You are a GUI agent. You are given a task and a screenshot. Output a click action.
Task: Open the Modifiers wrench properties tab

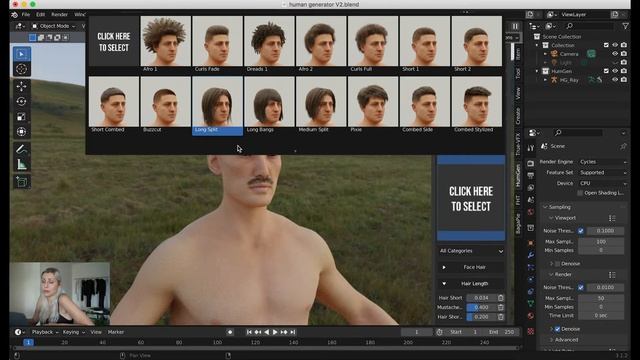tap(531, 255)
